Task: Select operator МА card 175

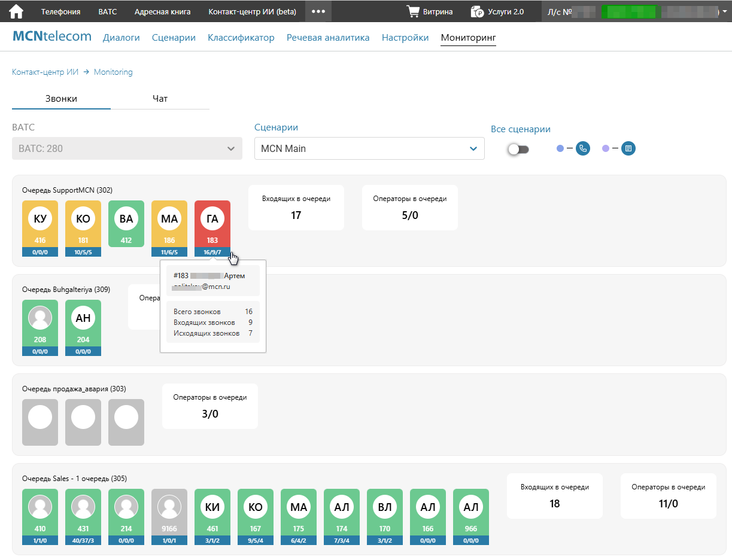Action: coord(299,517)
